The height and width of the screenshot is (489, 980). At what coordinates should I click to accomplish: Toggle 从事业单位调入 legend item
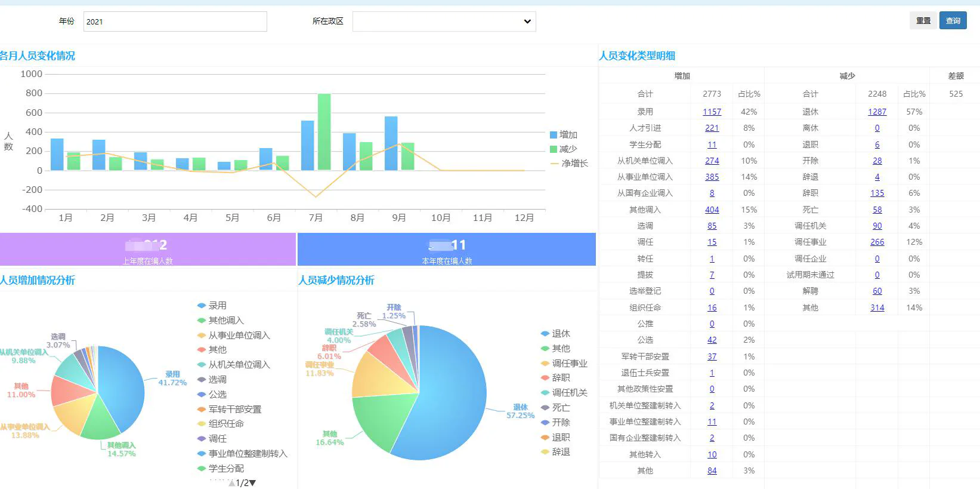pos(234,335)
